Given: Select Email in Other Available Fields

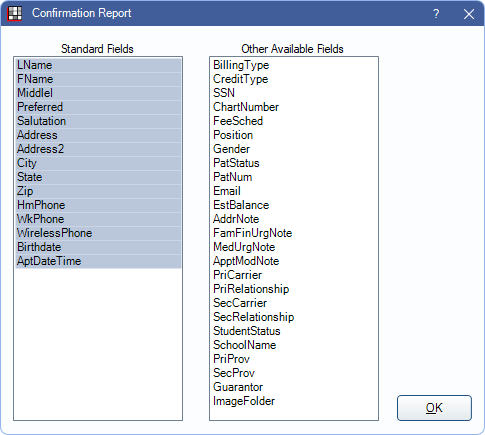Looking at the screenshot, I should (294, 191).
